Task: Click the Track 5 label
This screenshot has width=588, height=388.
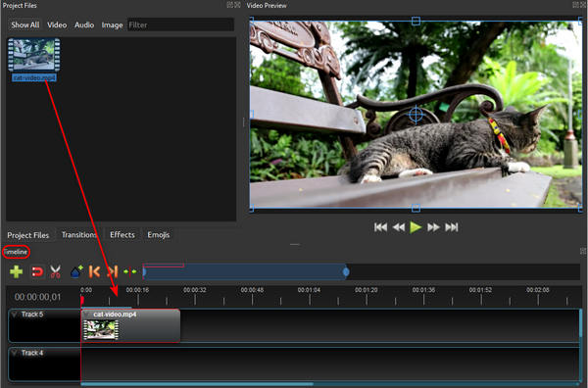Action: point(32,315)
